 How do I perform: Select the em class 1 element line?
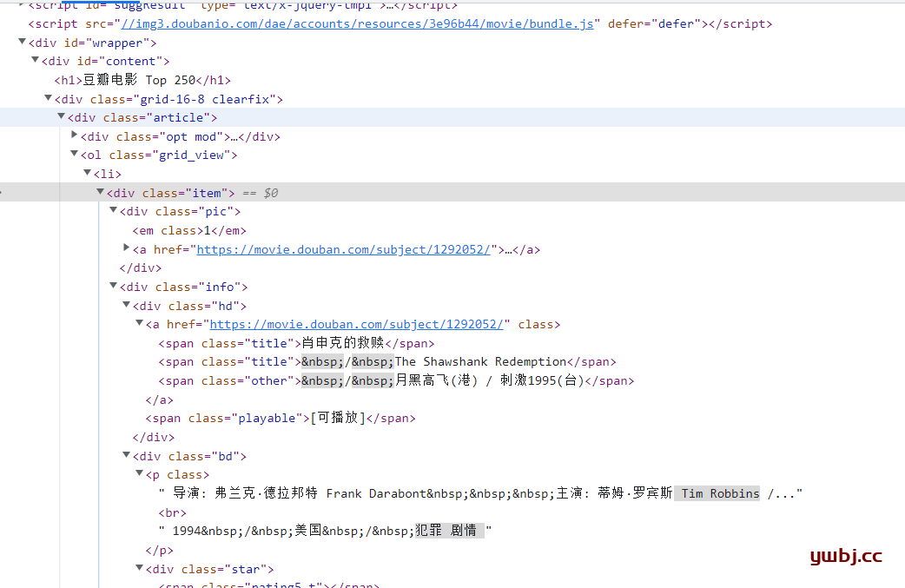click(x=189, y=231)
